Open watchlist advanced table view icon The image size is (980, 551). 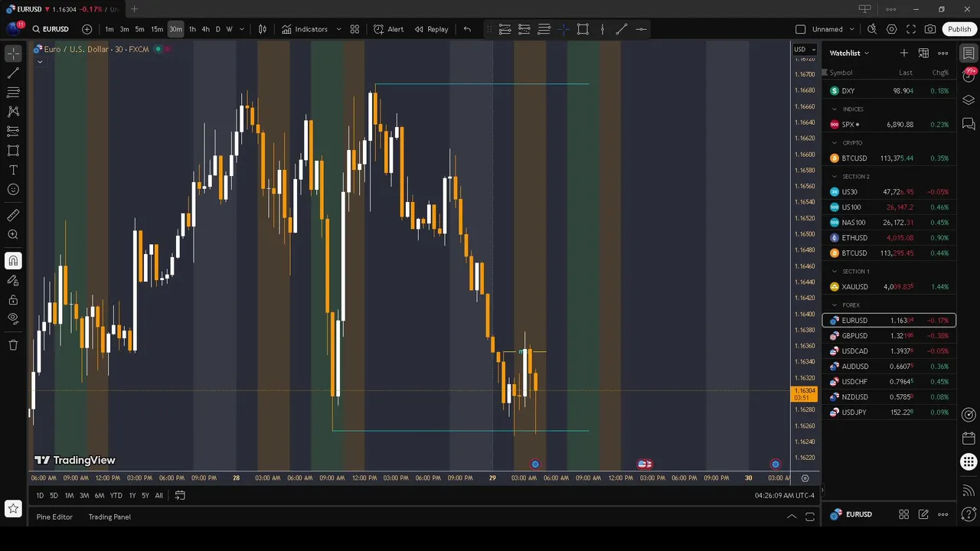923,53
